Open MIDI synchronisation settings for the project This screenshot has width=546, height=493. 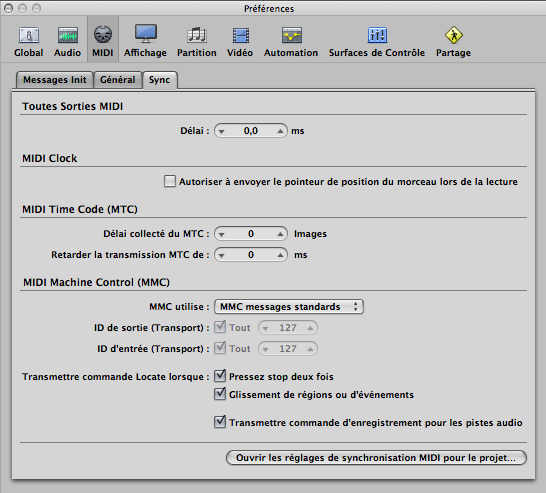(376, 457)
